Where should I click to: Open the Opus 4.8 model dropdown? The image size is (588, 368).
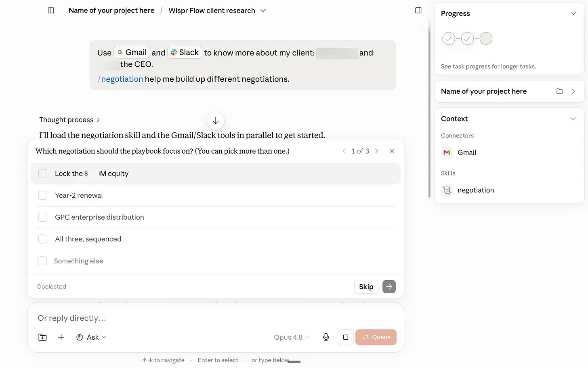292,337
